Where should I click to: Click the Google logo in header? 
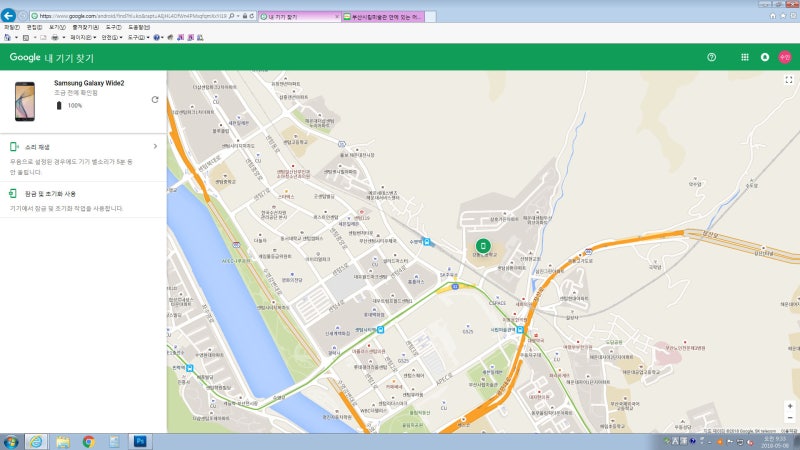(25, 57)
